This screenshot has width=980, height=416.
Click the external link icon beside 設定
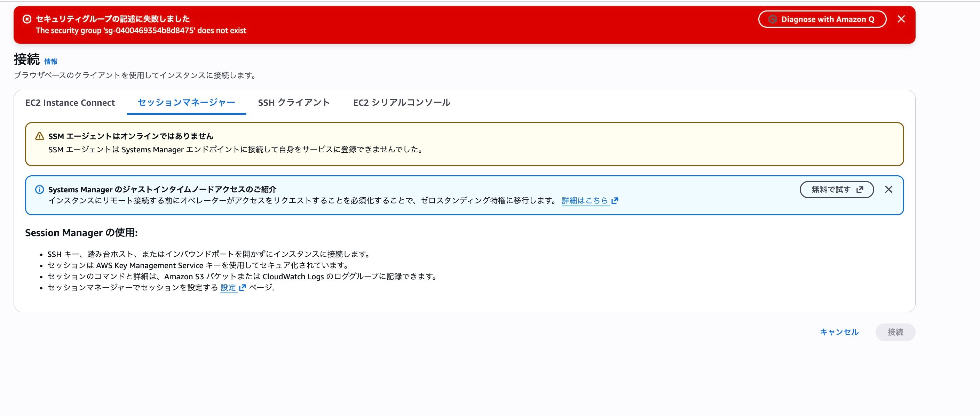tap(242, 288)
